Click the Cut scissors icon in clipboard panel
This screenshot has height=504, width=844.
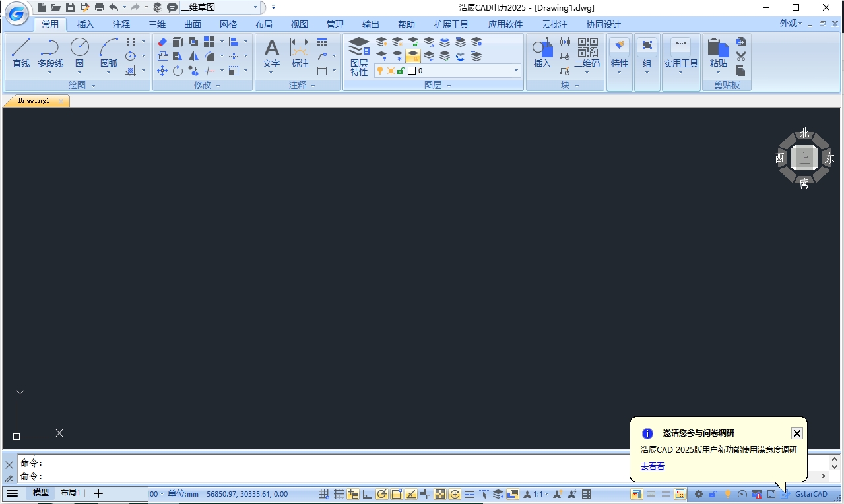(x=741, y=56)
